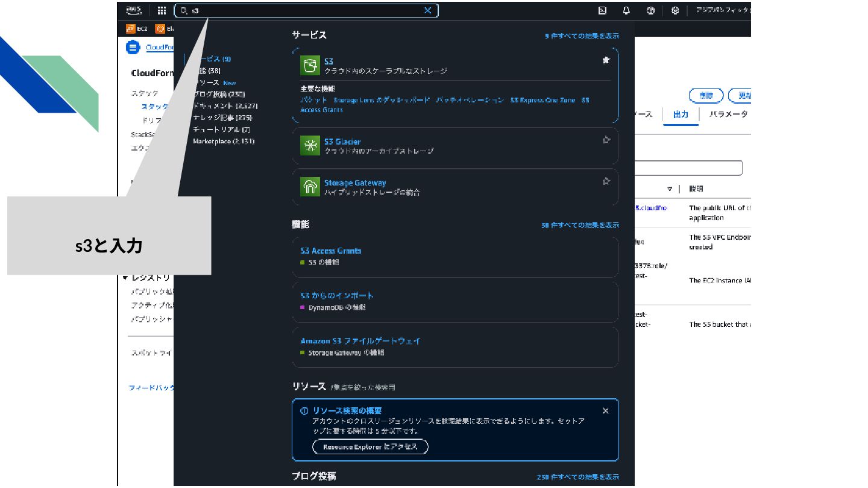The image size is (868, 488).
Task: Open the region selector in top bar
Action: click(723, 10)
